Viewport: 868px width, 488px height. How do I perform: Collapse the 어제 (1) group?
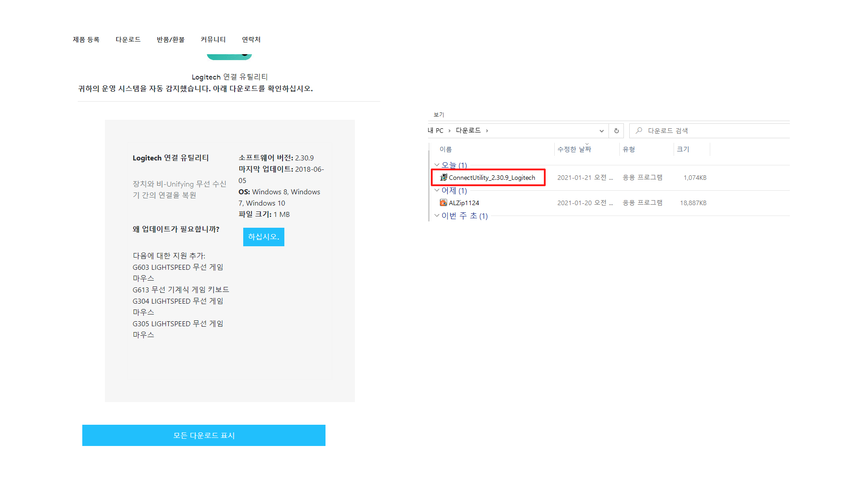pos(437,190)
